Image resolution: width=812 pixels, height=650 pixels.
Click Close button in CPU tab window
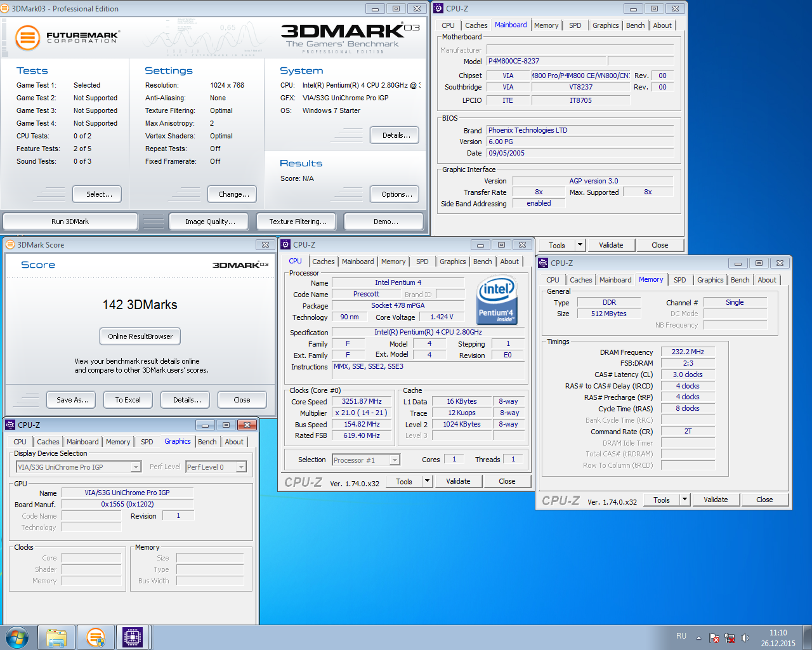(507, 481)
